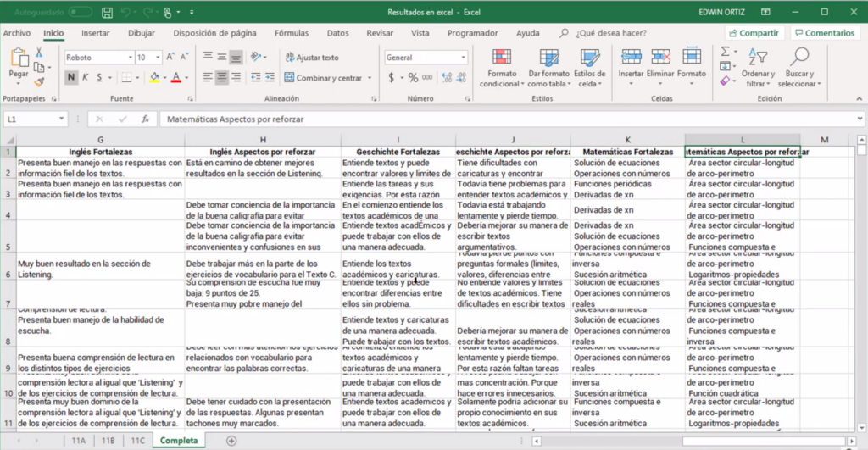The image size is (868, 450).
Task: Align text to the left
Action: point(208,77)
